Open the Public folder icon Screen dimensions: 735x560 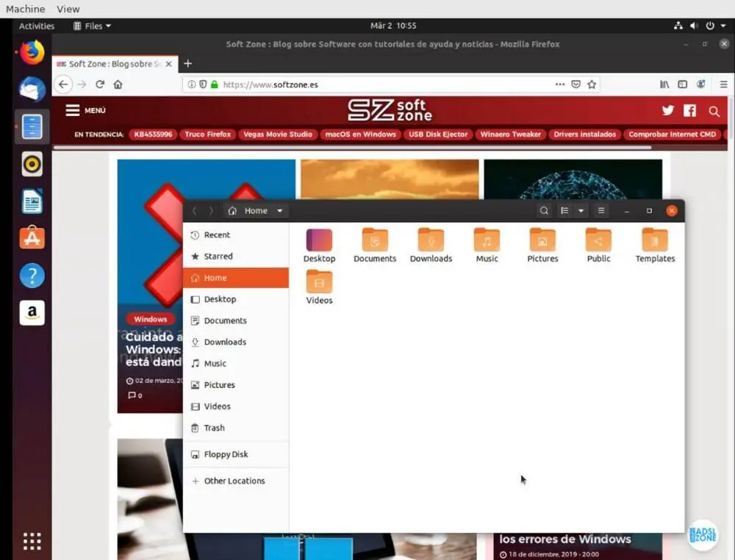click(598, 245)
